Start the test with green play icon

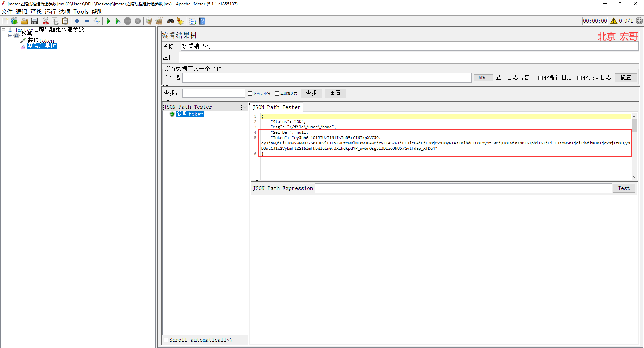[108, 21]
